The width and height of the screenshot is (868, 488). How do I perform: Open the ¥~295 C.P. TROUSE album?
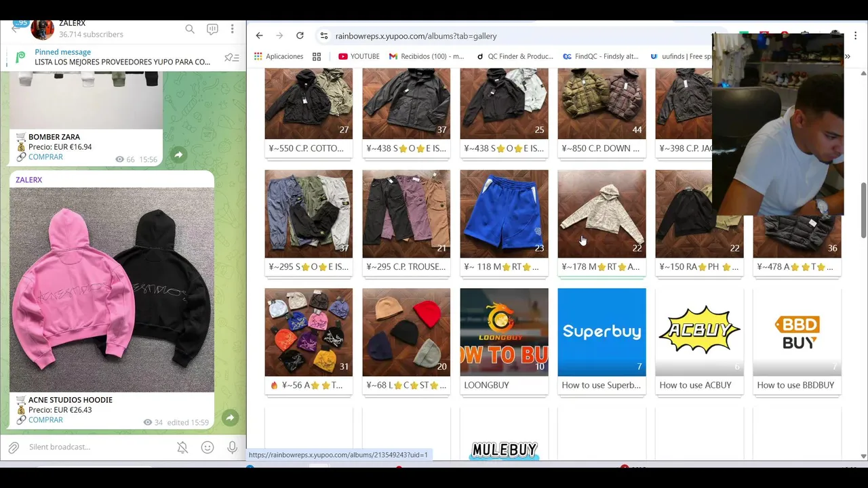(406, 224)
